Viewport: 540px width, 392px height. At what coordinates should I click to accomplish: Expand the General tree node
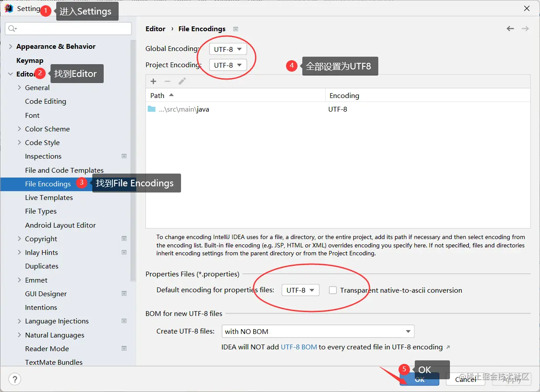pyautogui.click(x=19, y=87)
